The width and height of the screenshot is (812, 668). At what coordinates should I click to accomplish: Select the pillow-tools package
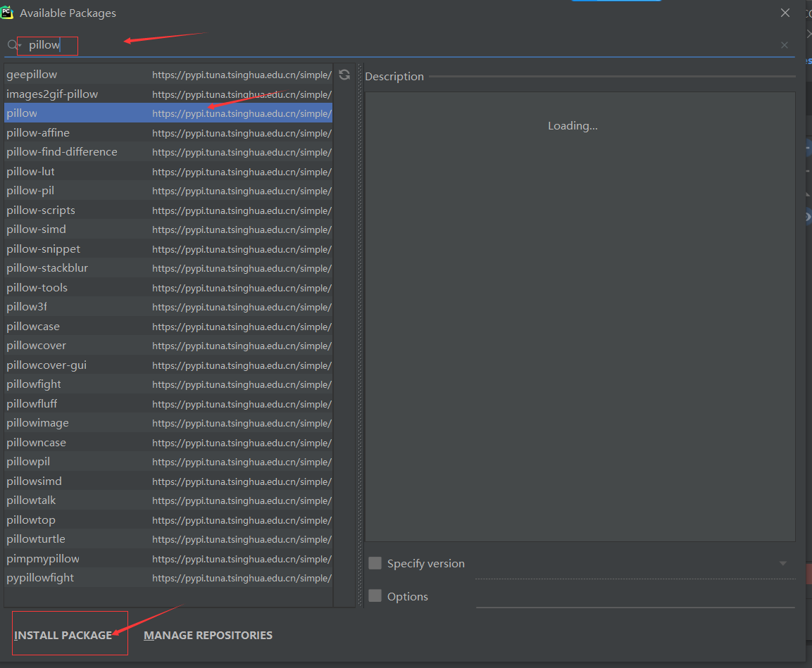(168, 288)
